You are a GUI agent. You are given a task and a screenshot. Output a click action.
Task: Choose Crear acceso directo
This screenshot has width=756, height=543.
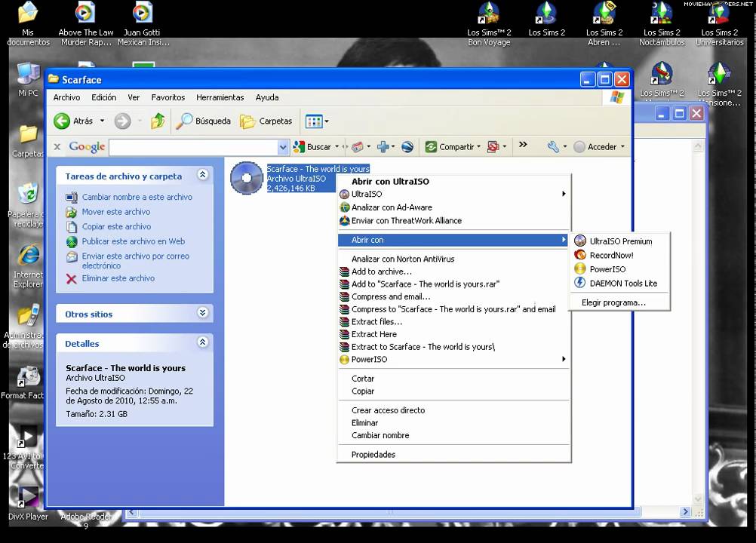(x=453, y=410)
